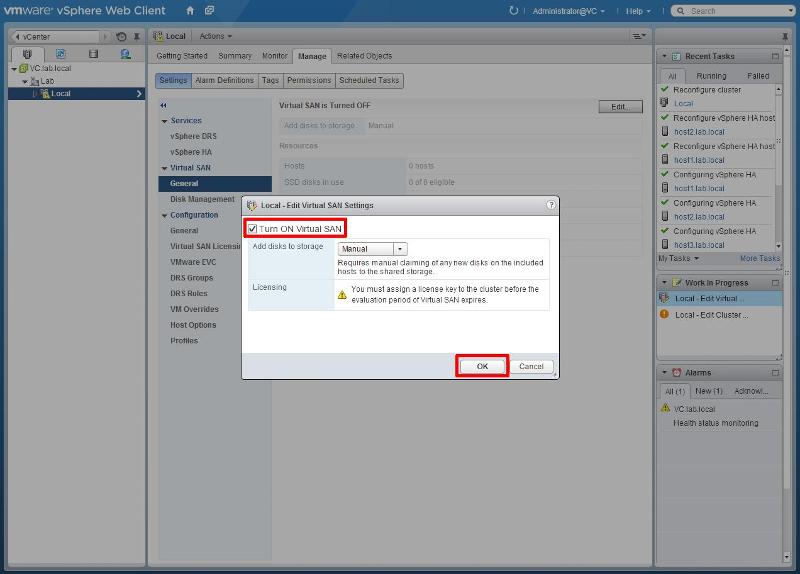Image resolution: width=800 pixels, height=574 pixels.
Task: Select the Local cluster in tree
Action: 76,93
